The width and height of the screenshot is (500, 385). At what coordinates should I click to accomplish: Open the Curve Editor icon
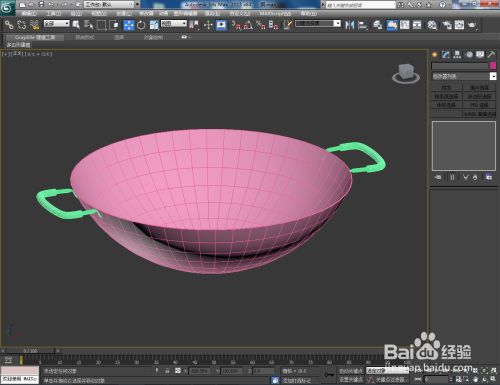coord(405,25)
